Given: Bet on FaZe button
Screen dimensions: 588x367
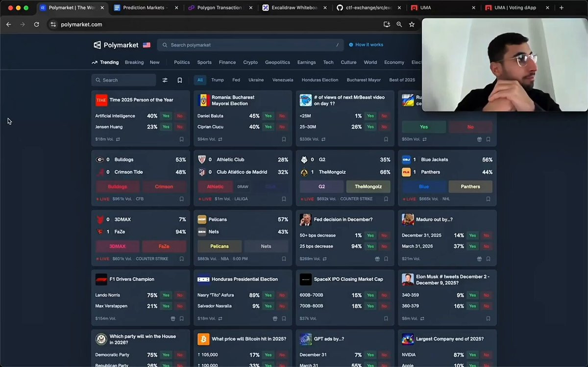Looking at the screenshot, I should pos(164,246).
